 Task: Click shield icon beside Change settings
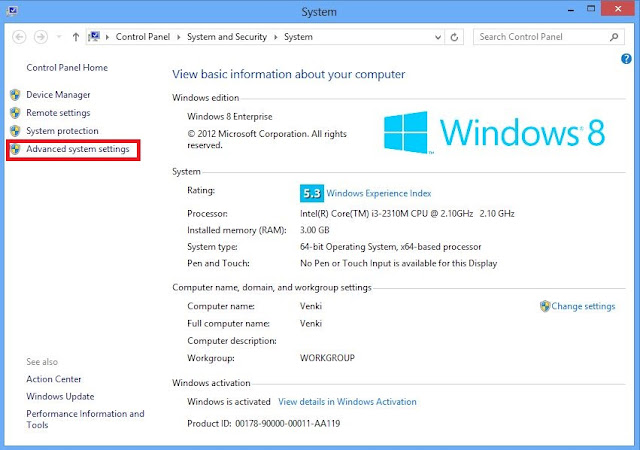click(545, 306)
